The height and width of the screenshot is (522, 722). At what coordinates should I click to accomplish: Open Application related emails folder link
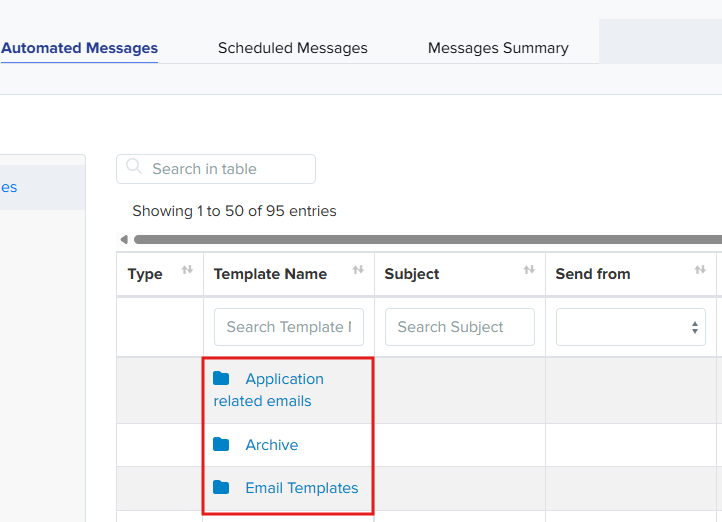point(268,390)
